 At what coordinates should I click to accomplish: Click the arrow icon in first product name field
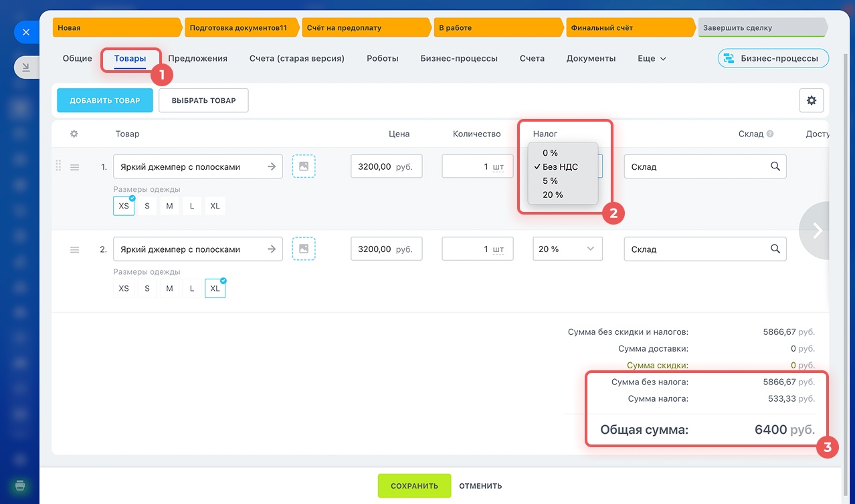pyautogui.click(x=272, y=166)
